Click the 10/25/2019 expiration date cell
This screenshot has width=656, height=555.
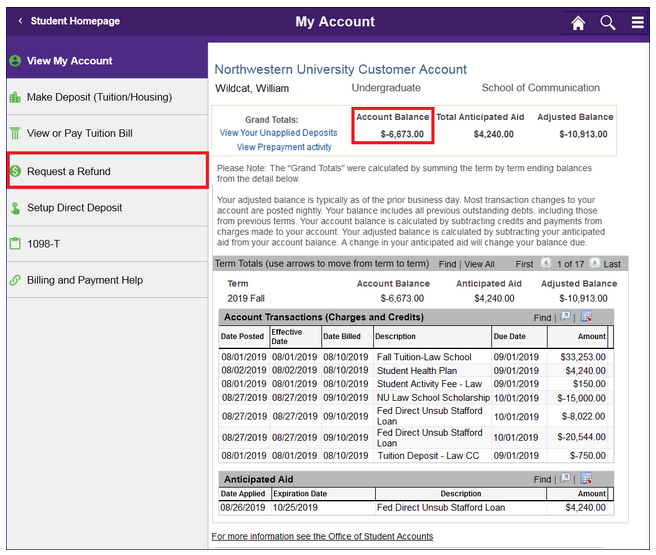(295, 507)
